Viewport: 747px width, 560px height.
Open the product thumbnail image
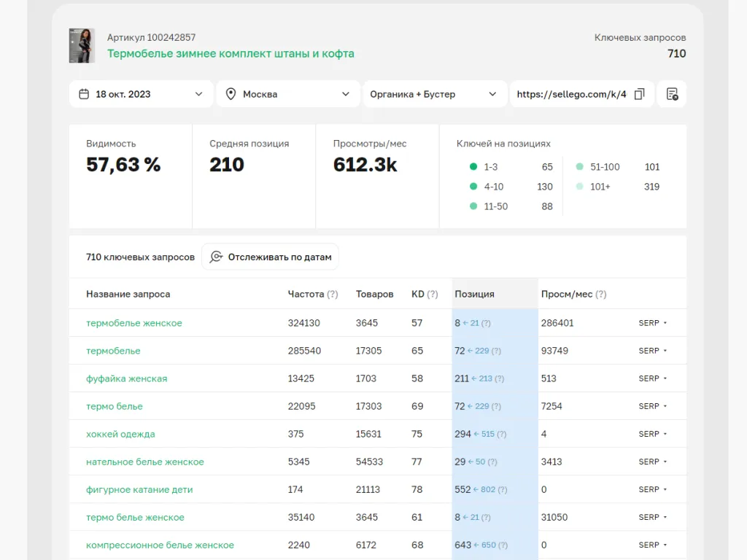pos(82,46)
